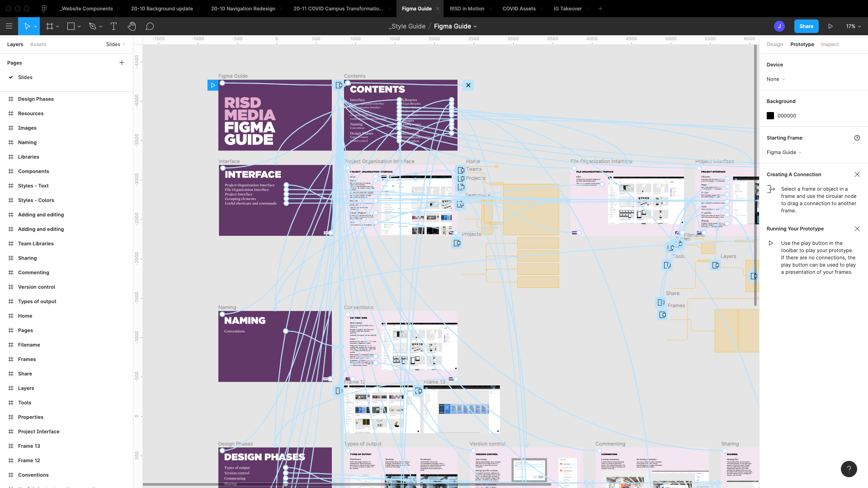The image size is (868, 488).
Task: Click the black background color swatch
Action: [x=770, y=116]
